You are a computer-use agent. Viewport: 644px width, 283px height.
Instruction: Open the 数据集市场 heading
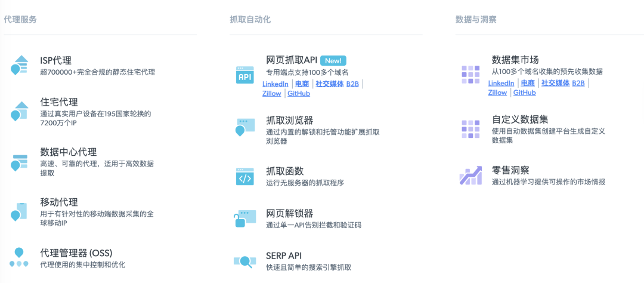pyautogui.click(x=515, y=60)
